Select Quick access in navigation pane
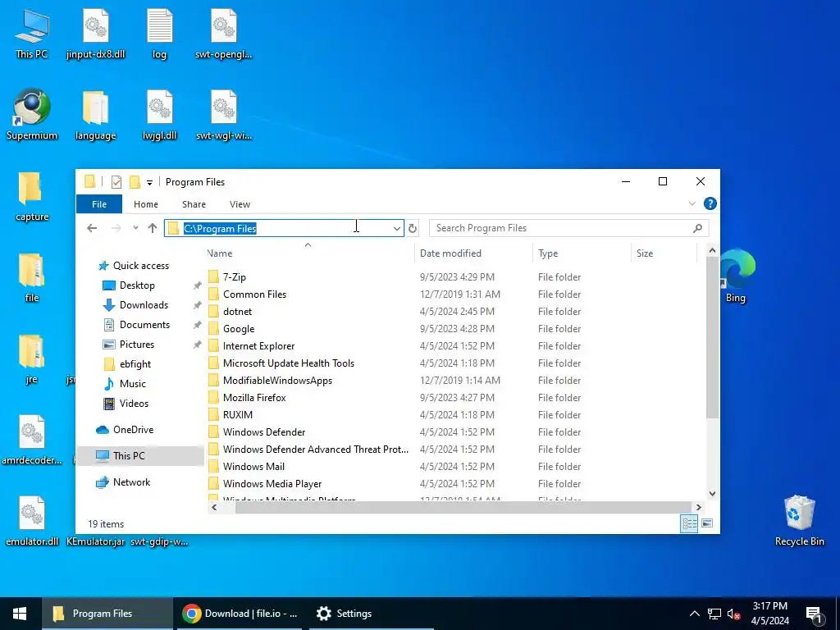 140,266
